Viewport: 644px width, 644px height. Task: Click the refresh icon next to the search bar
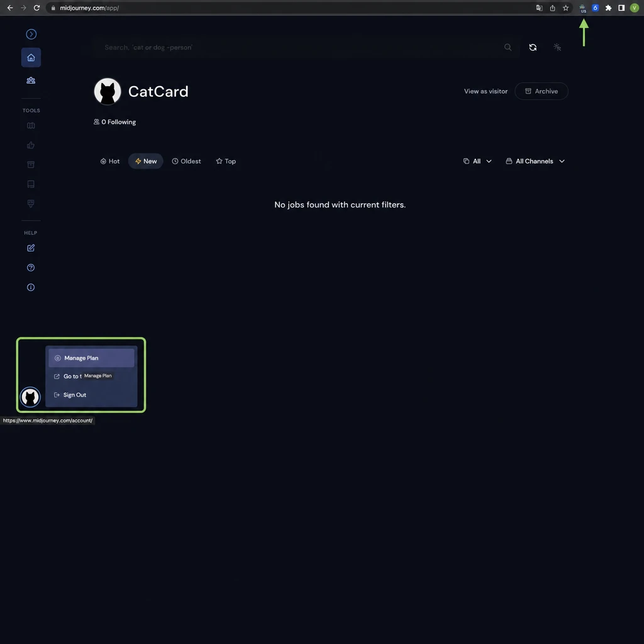(533, 47)
